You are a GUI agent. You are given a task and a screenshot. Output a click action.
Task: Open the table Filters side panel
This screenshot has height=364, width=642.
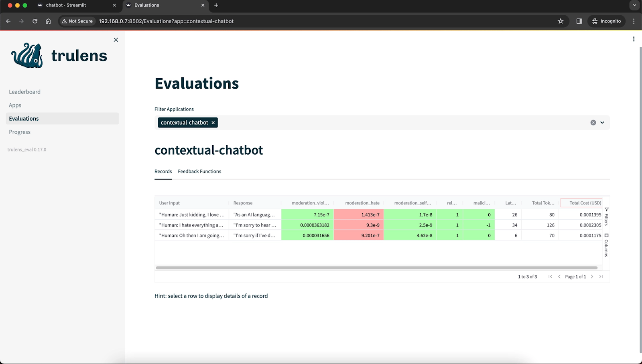click(606, 217)
